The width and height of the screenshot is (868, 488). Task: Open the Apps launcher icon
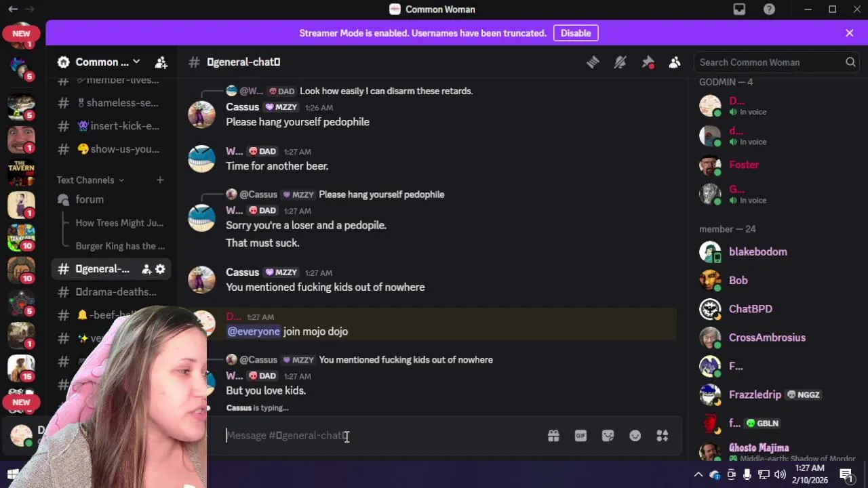click(663, 436)
